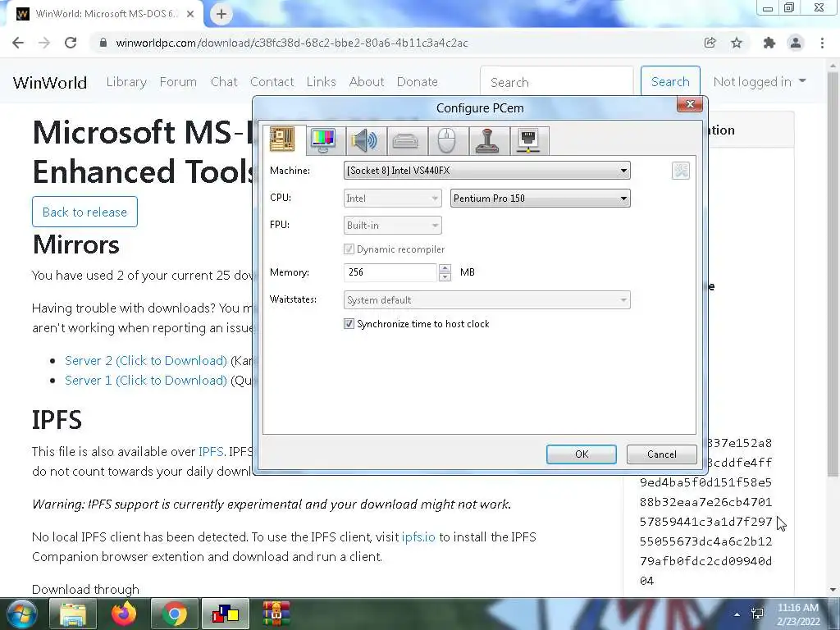Open the Chrome three-dot menu
The width and height of the screenshot is (840, 630).
pos(822,43)
